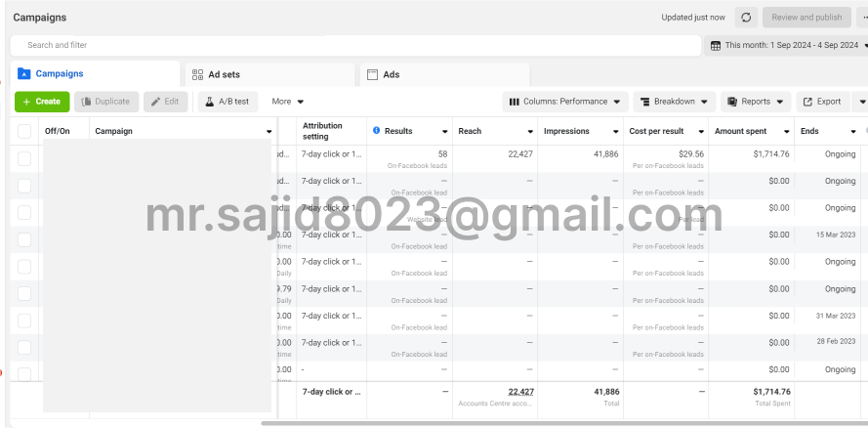Click the refresh data icon
The width and height of the screenshot is (868, 428).
pyautogui.click(x=747, y=18)
